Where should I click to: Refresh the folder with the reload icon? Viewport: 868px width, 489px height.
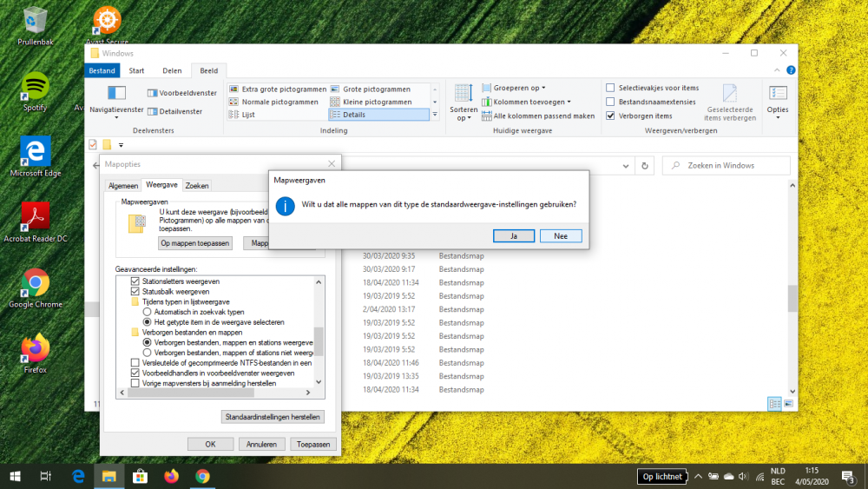click(644, 165)
